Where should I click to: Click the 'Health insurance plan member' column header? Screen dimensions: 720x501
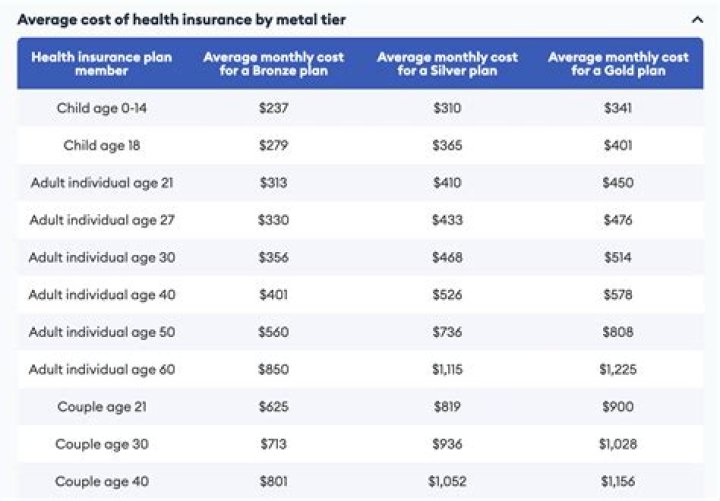(x=101, y=64)
